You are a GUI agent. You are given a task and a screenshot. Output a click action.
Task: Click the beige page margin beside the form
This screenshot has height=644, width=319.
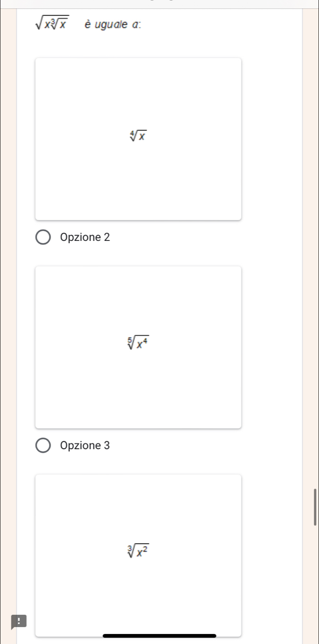8,319
